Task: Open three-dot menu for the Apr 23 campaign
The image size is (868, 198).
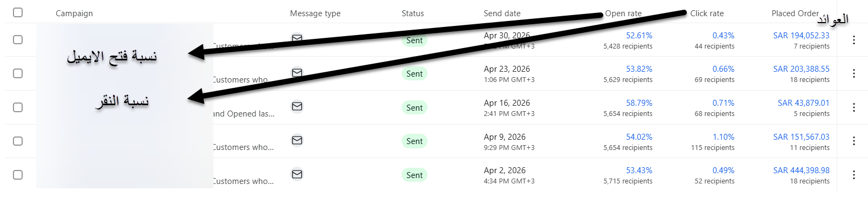Action: tap(853, 73)
